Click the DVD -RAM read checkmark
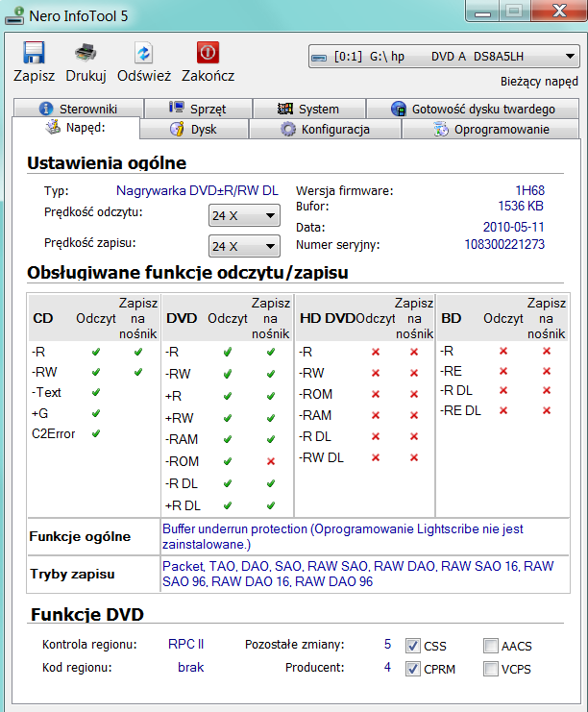 228,439
